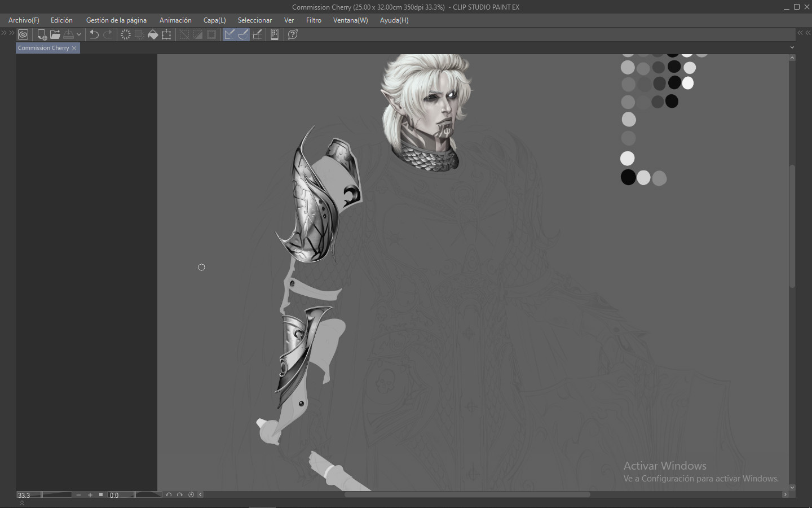Click the Open file folder icon

(55, 34)
